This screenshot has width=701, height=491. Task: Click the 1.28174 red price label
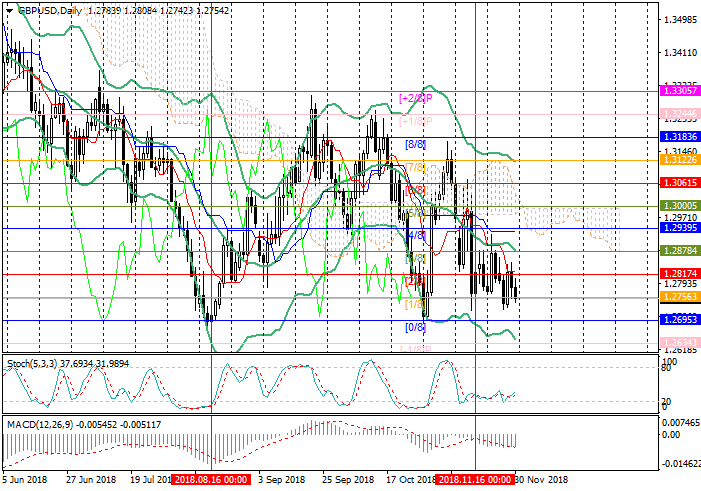(x=680, y=274)
